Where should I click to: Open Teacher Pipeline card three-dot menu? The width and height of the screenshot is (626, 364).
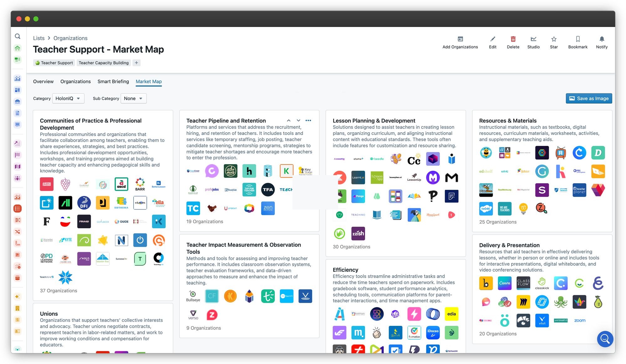308,121
